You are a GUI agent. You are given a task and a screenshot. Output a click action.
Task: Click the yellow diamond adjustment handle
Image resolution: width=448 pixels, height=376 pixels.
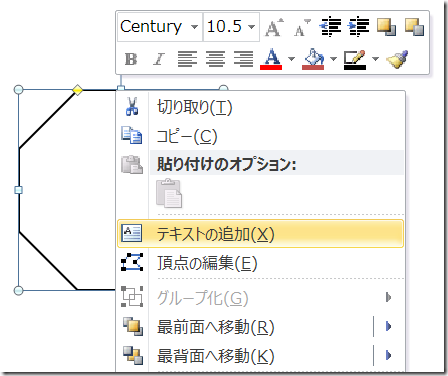click(x=77, y=90)
